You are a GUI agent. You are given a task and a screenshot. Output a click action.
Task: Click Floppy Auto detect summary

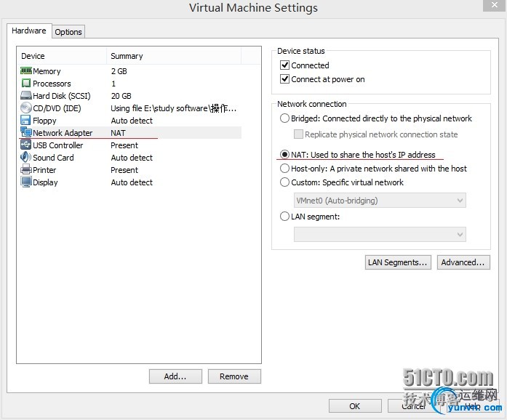(x=132, y=121)
